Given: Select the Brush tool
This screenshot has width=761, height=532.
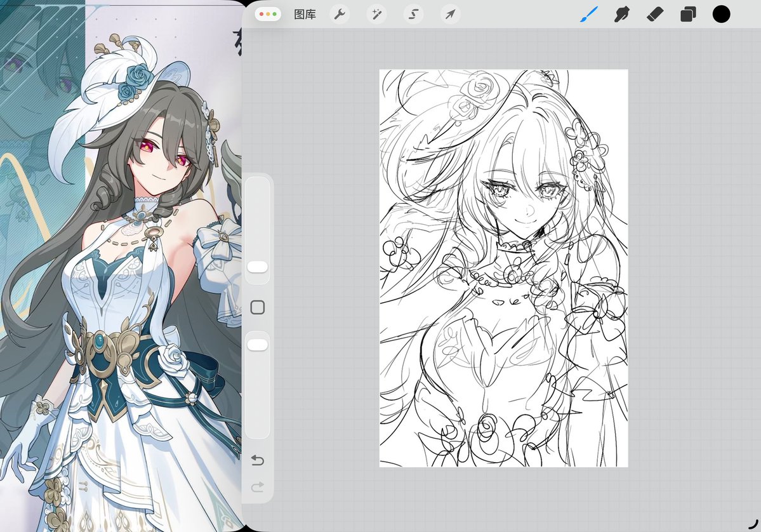Looking at the screenshot, I should click(x=589, y=15).
